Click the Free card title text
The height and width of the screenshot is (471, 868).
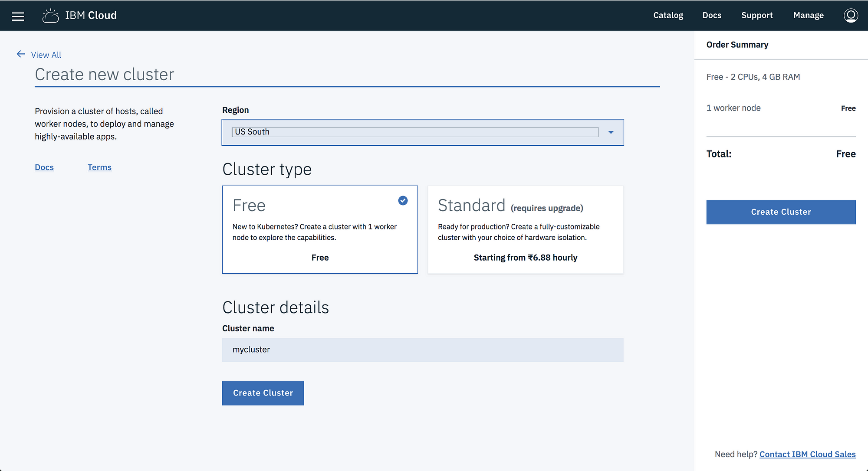(x=249, y=206)
